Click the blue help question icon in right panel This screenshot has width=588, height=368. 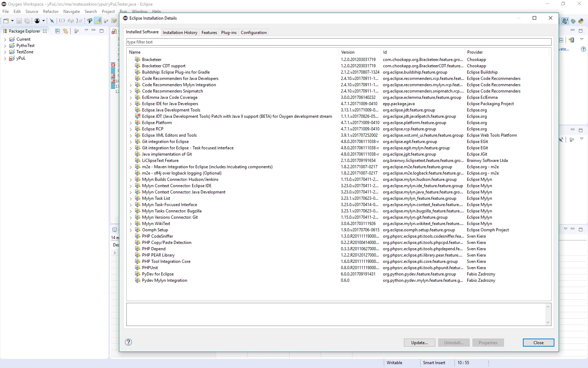pyautogui.click(x=583, y=49)
